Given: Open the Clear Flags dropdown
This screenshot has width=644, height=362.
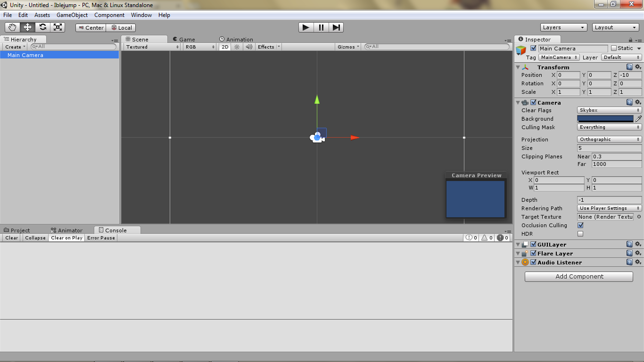Looking at the screenshot, I should click(609, 110).
